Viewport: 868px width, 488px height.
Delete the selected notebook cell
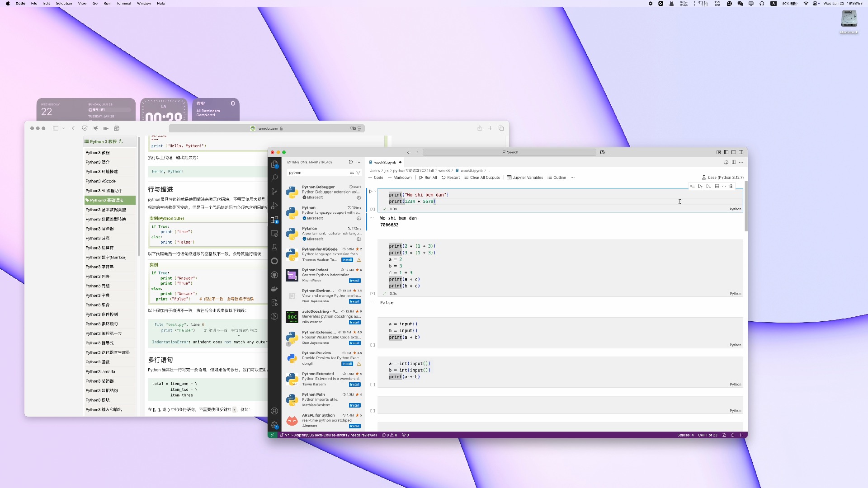coord(731,186)
